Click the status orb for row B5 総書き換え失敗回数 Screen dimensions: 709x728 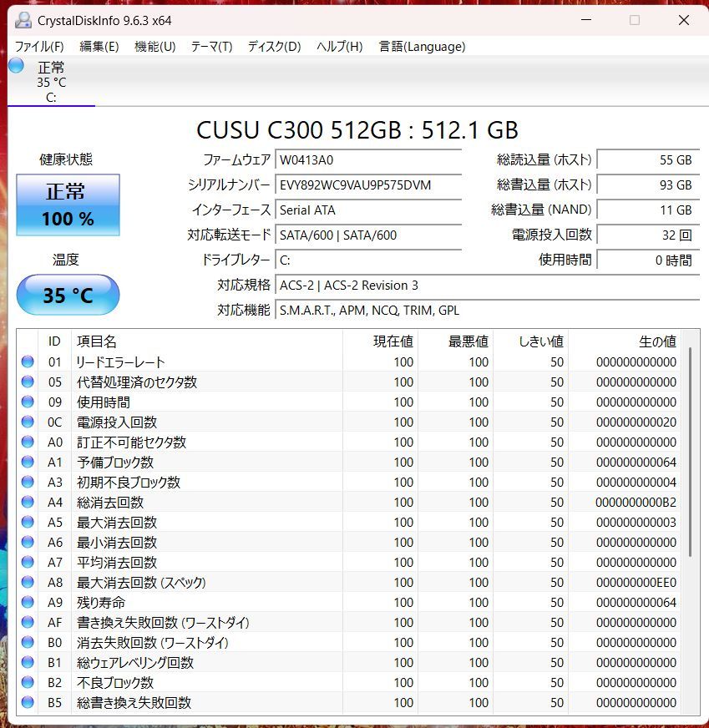pos(28,702)
